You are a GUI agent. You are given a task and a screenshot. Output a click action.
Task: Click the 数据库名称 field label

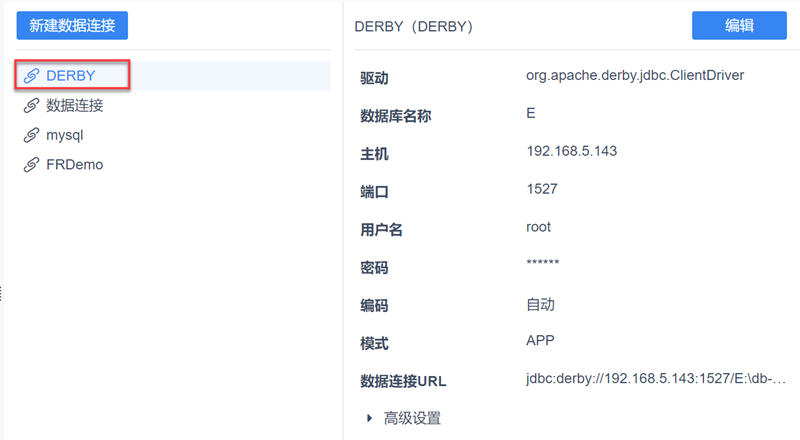point(395,116)
